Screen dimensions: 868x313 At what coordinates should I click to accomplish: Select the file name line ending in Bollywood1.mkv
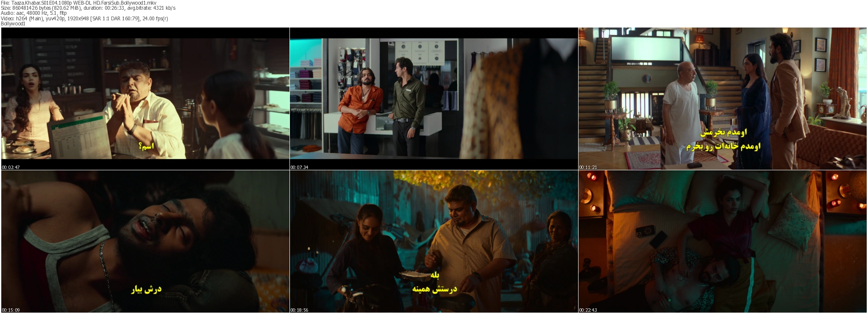(x=79, y=3)
